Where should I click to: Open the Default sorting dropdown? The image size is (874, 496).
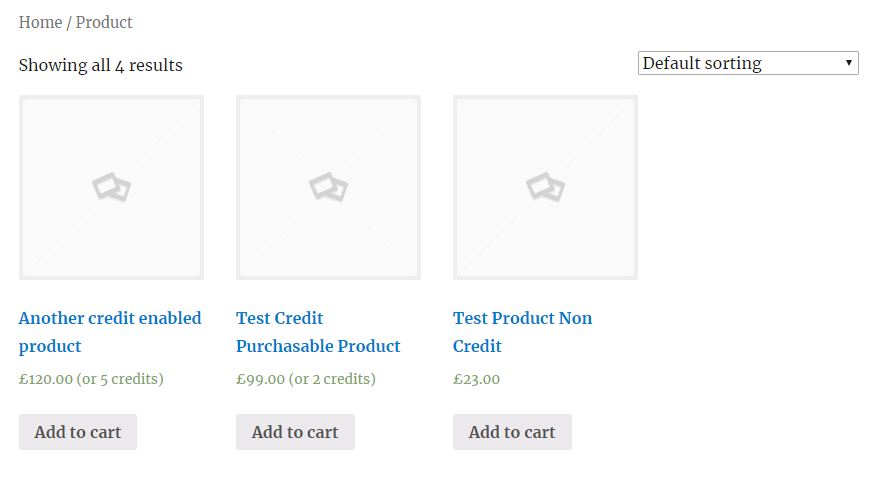coord(740,63)
